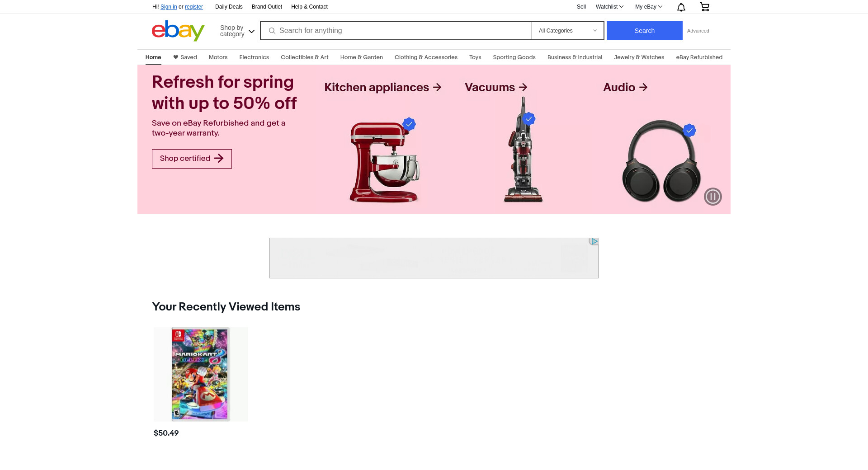Click the Search for anything field
This screenshot has width=868, height=470.
[x=396, y=31]
